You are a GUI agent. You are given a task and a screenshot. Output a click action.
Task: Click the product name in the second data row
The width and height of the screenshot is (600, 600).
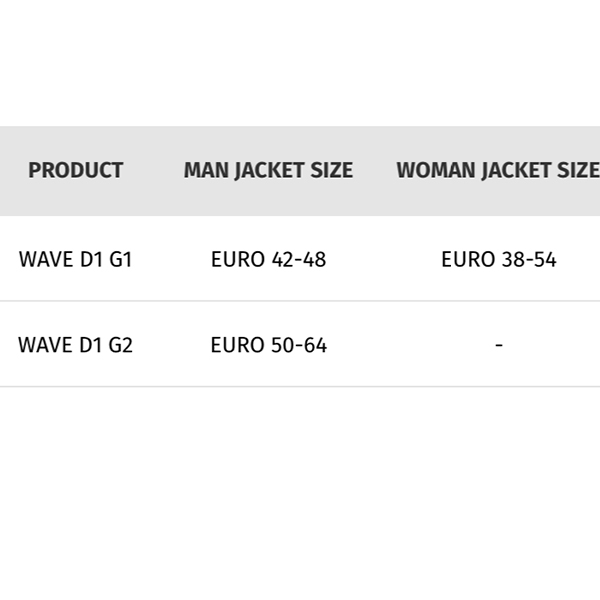pyautogui.click(x=75, y=346)
